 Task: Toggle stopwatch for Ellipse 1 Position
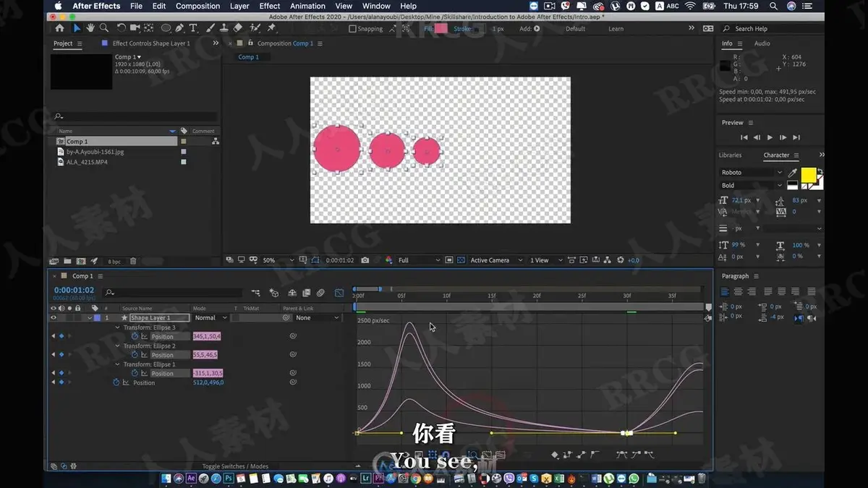coord(135,373)
